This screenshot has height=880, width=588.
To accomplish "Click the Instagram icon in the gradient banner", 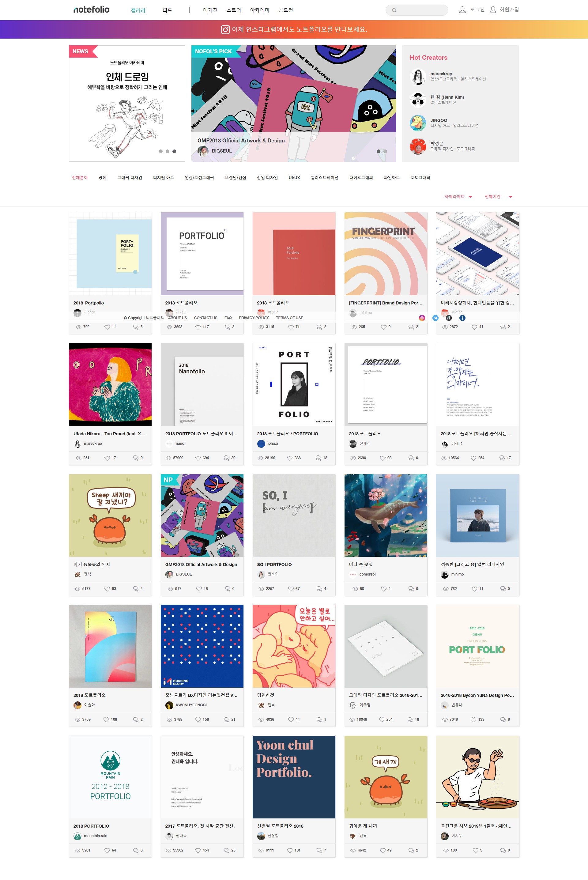I will 225,30.
